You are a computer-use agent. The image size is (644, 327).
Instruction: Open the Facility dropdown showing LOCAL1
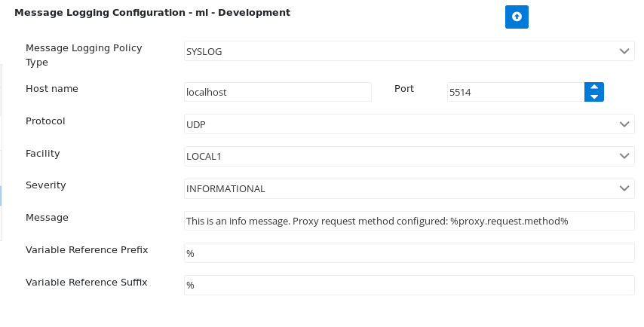click(409, 156)
